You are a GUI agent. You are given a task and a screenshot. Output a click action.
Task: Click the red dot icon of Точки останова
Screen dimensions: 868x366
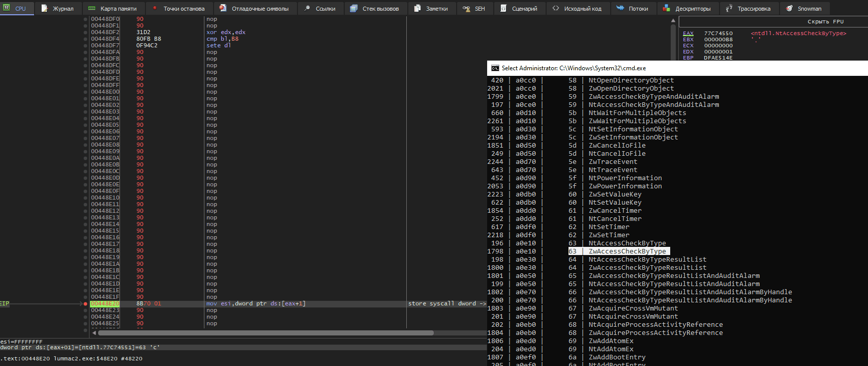pos(155,8)
